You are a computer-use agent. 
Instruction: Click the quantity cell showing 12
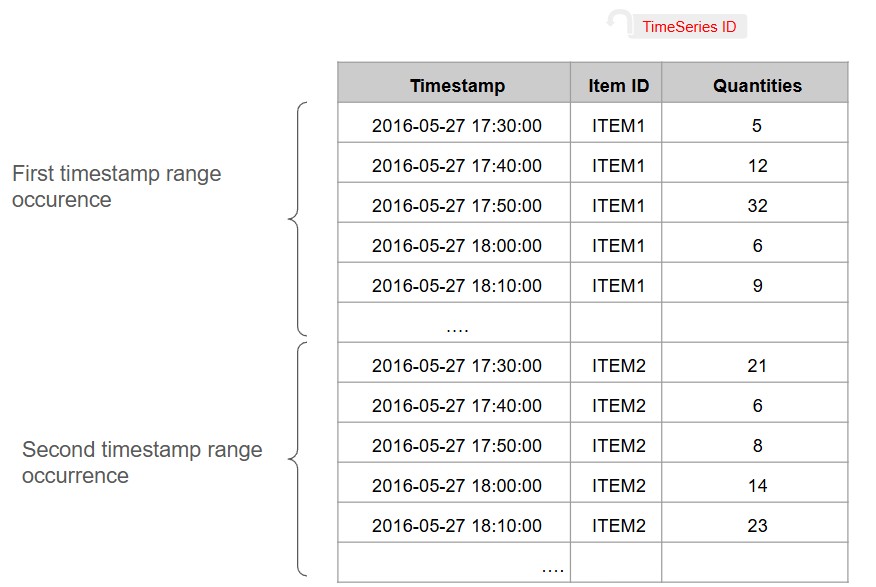(x=755, y=163)
